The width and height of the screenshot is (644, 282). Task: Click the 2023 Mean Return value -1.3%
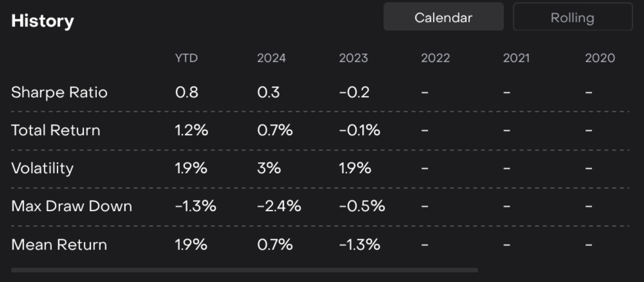tap(359, 245)
